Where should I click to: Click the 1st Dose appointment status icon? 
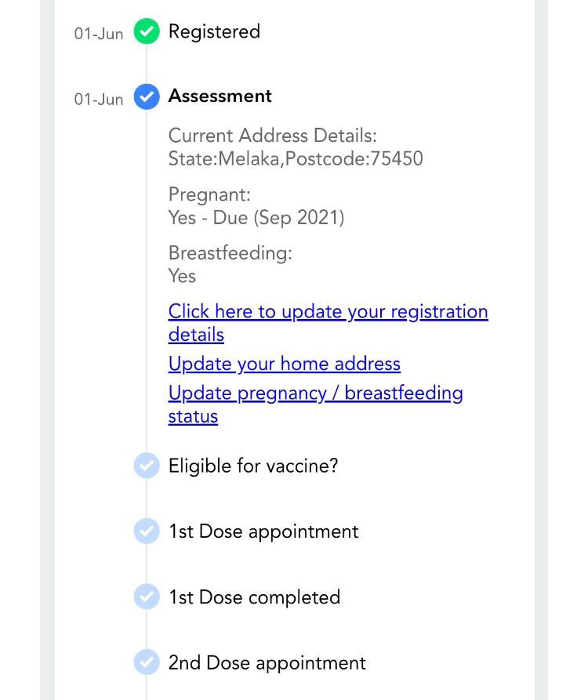[147, 531]
